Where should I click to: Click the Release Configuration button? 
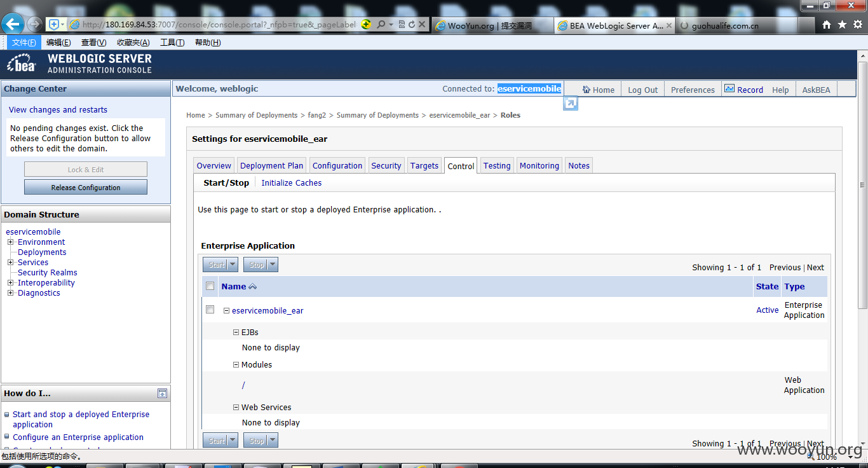86,188
